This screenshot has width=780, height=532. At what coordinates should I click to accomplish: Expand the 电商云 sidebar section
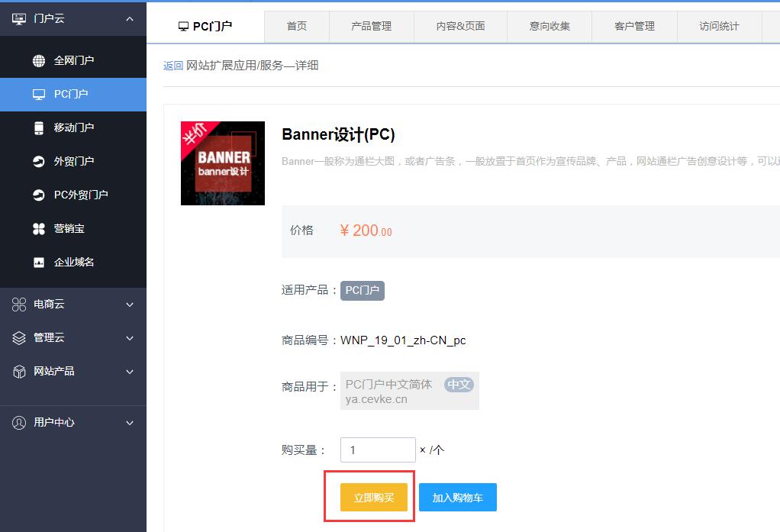click(130, 305)
